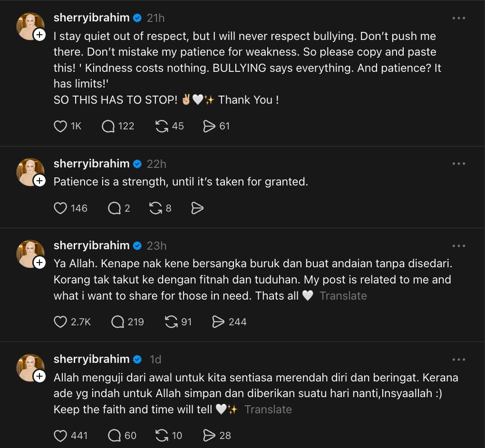Expand more options on the 1d post

click(x=458, y=360)
